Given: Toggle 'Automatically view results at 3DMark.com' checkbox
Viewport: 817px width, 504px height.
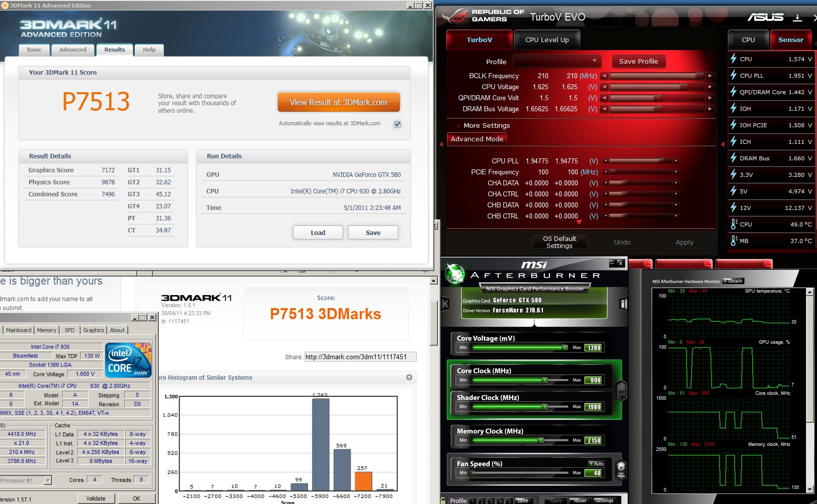Looking at the screenshot, I should pos(397,124).
